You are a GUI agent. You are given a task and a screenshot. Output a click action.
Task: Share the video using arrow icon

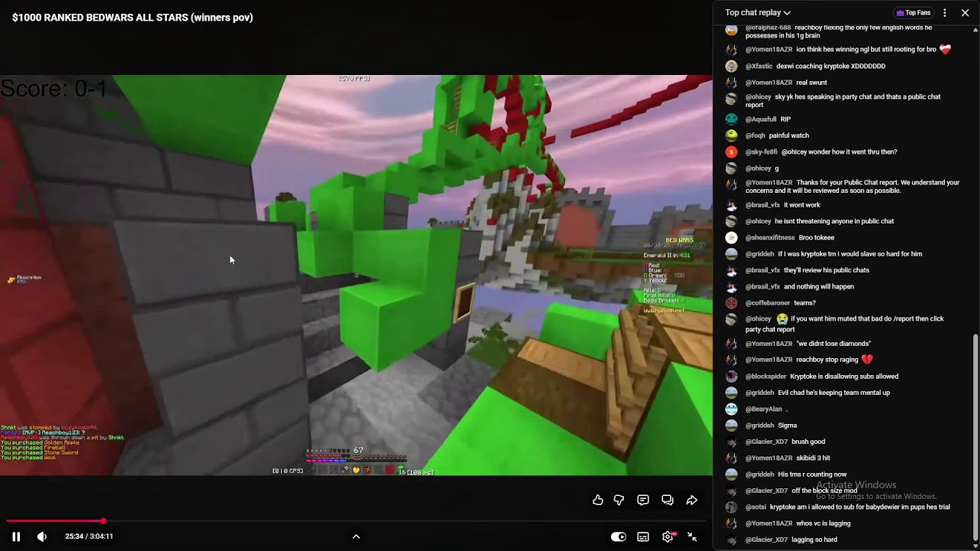pyautogui.click(x=691, y=500)
